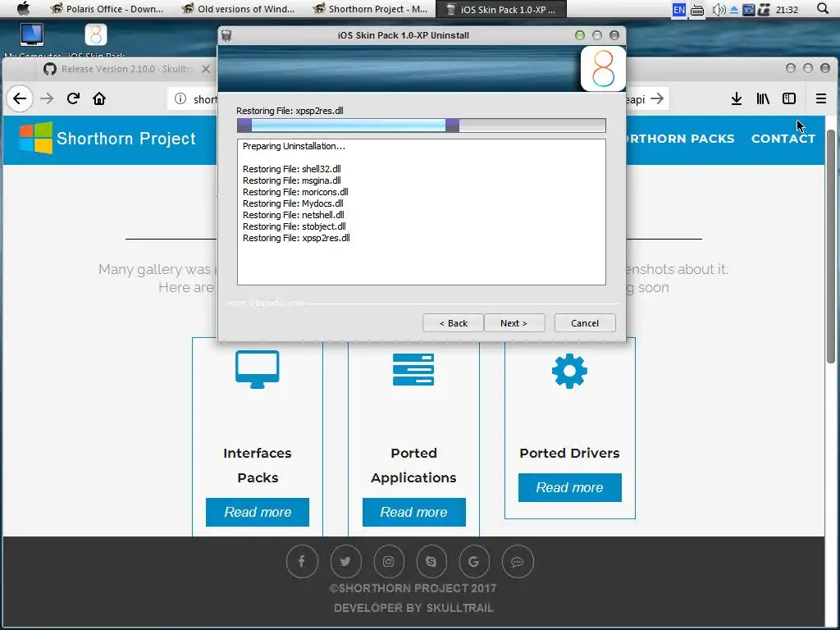Open browser home page
Viewport: 840px width, 630px height.
click(x=99, y=98)
